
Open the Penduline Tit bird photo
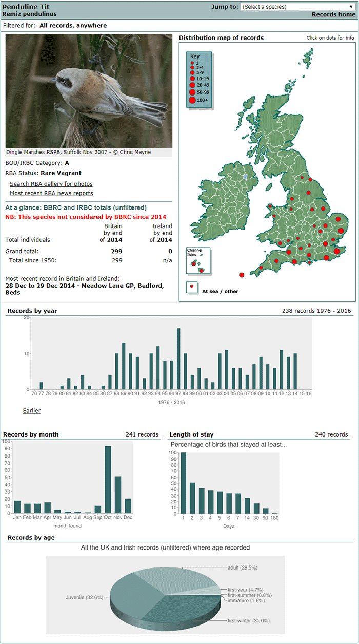coord(89,91)
